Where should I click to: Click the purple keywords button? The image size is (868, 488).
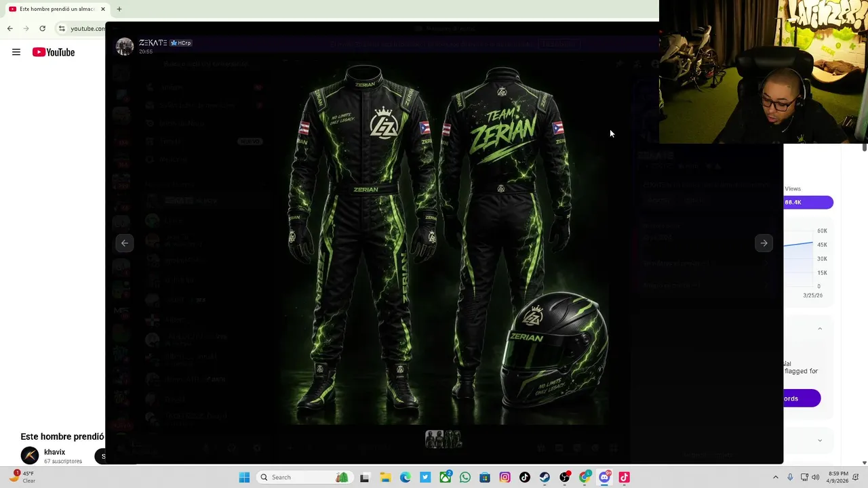[x=802, y=399]
